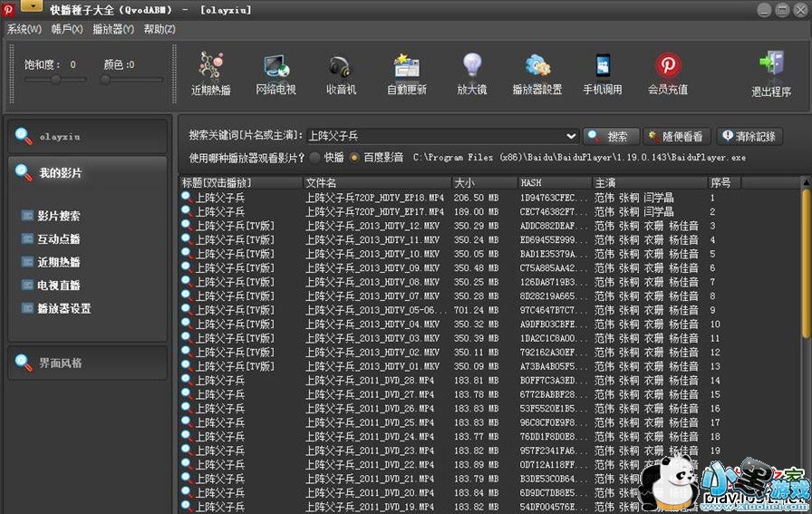Open 播放器设置 in the sidebar
Screen dimensions: 812x514
pos(56,308)
